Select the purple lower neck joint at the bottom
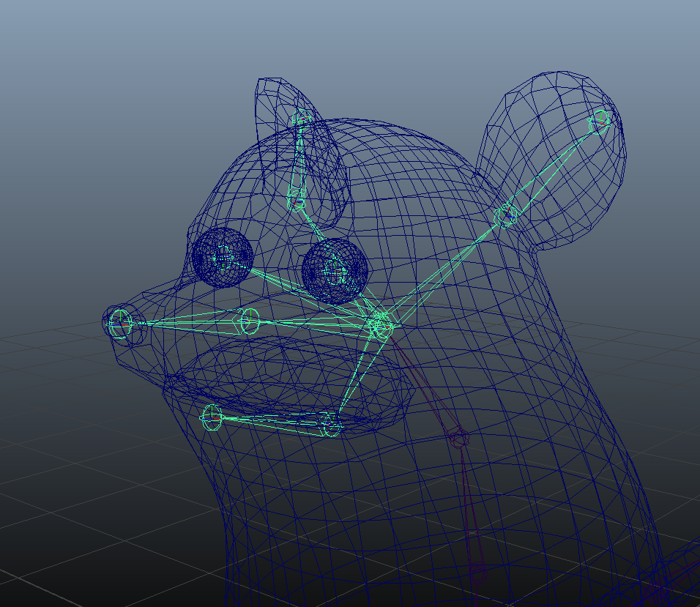This screenshot has height=607, width=700. click(x=478, y=576)
